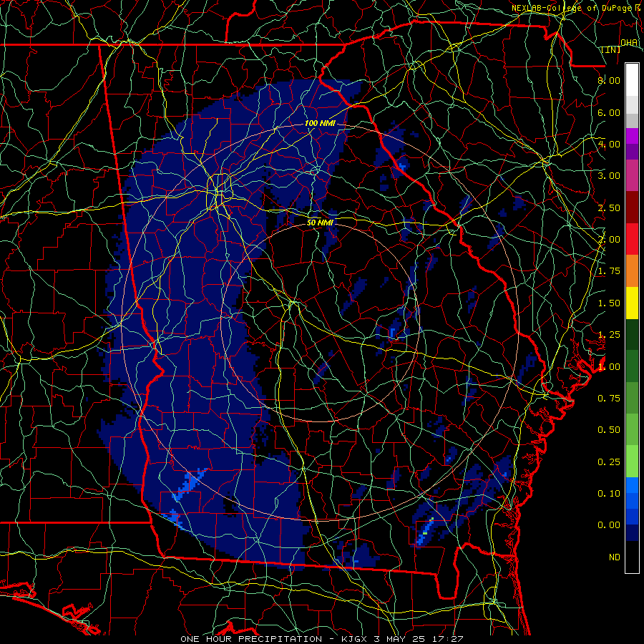Screen dimensions: 644x644
Task: Select the '0.50' scale label
Action: (609, 430)
